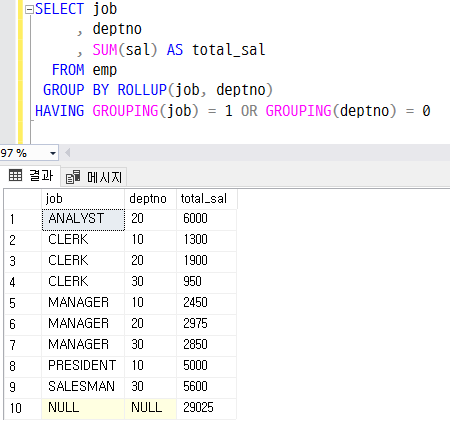Select the total_sal cell 950
450x424 pixels.
click(x=206, y=282)
